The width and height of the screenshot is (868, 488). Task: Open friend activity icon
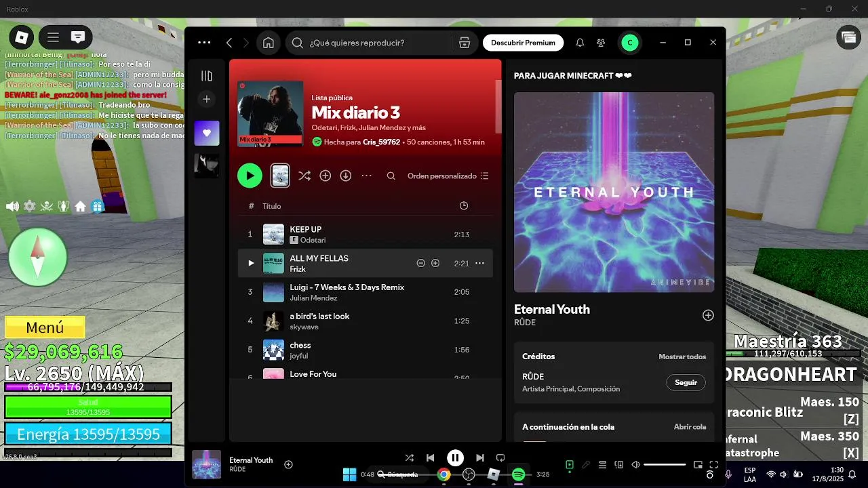[601, 43]
